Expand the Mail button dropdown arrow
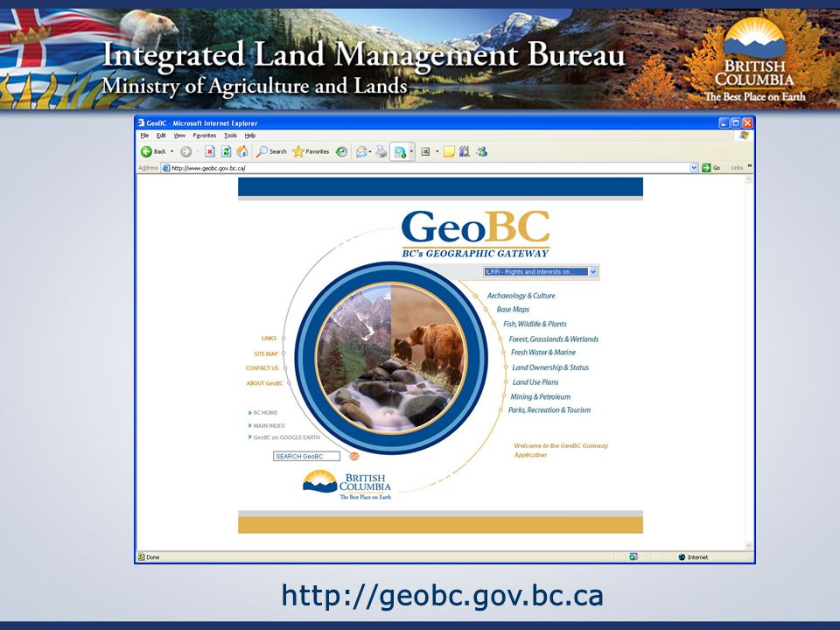Image resolution: width=840 pixels, height=630 pixels. (369, 151)
